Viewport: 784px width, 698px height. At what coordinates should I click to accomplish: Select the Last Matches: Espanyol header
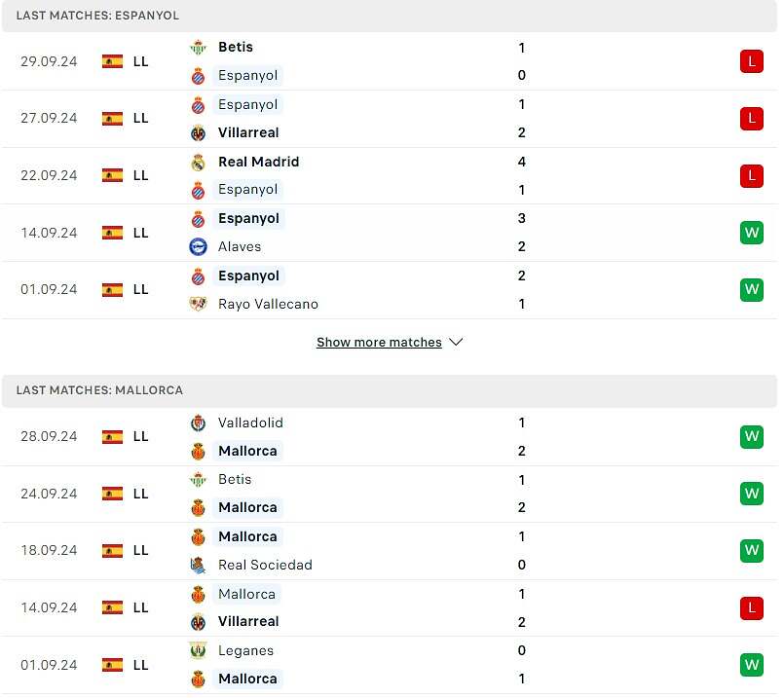(390, 16)
